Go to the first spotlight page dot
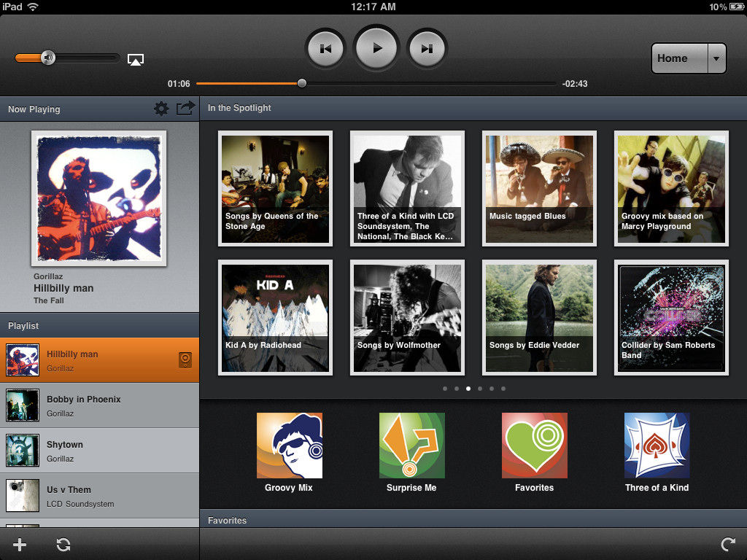The image size is (747, 560). [445, 389]
